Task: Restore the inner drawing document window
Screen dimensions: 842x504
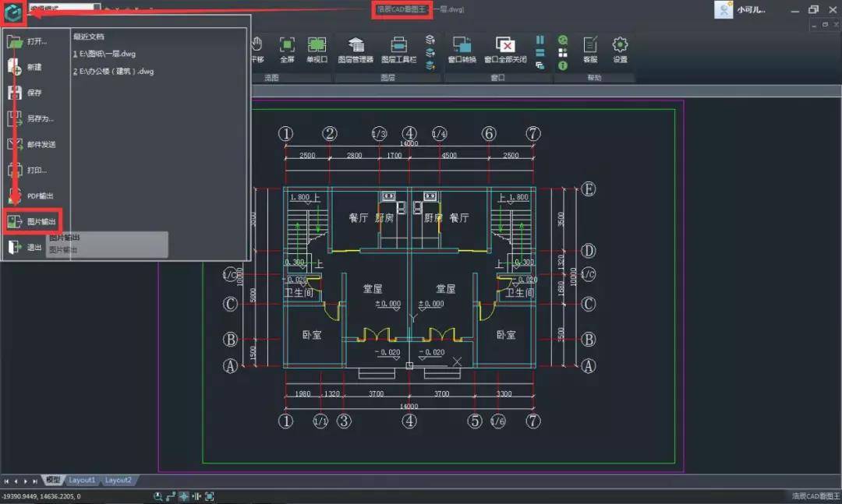Action: (826, 25)
